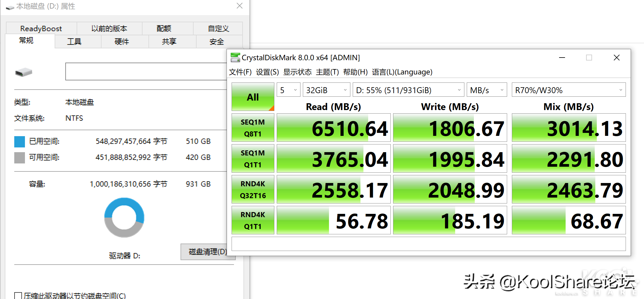Screen dimensions: 644x299
Task: Minimize the CrystalDiskMark window
Action: pos(562,58)
